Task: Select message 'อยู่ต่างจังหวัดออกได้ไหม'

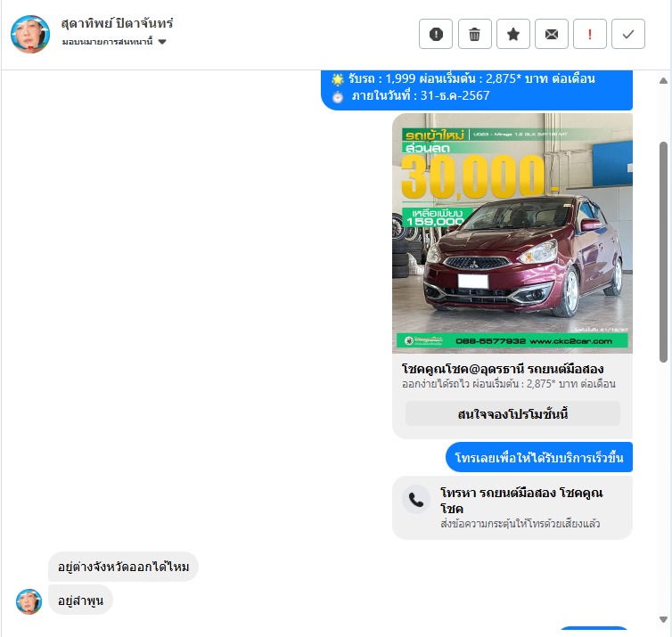Action: pyautogui.click(x=123, y=567)
